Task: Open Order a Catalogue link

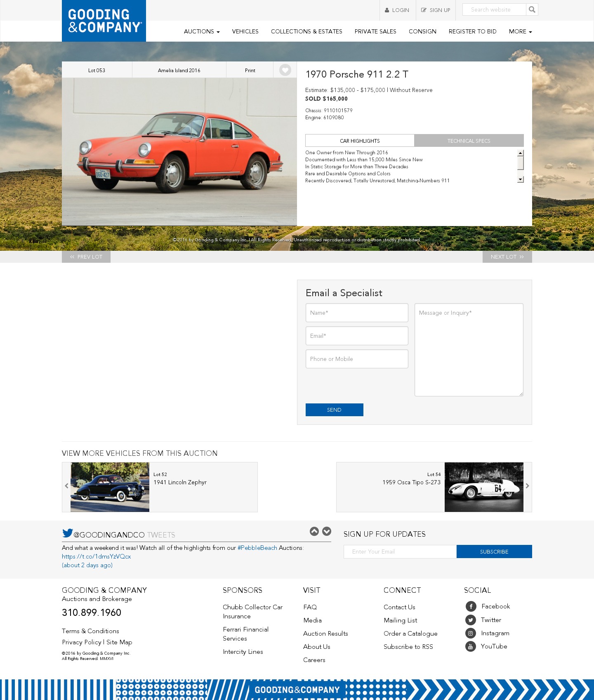Action: pos(410,634)
